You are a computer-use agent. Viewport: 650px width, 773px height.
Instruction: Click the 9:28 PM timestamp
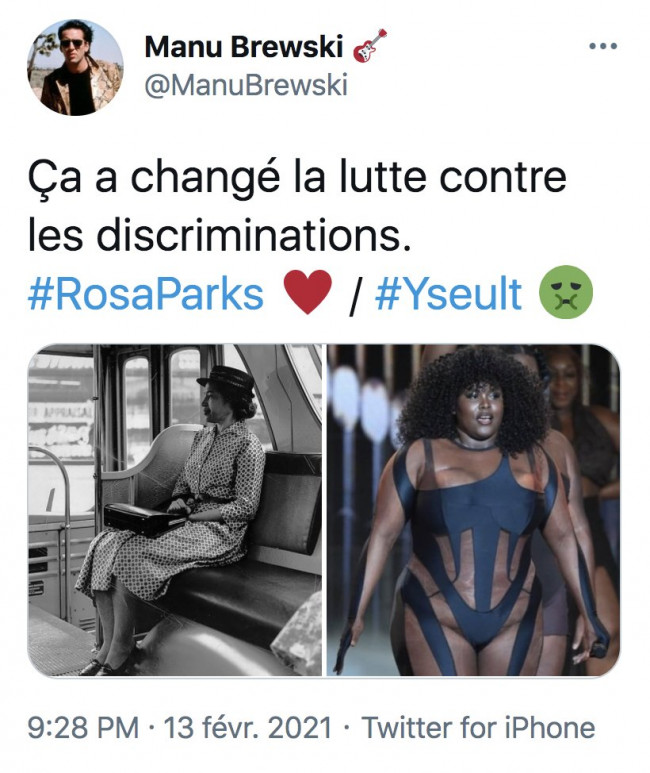[x=83, y=728]
